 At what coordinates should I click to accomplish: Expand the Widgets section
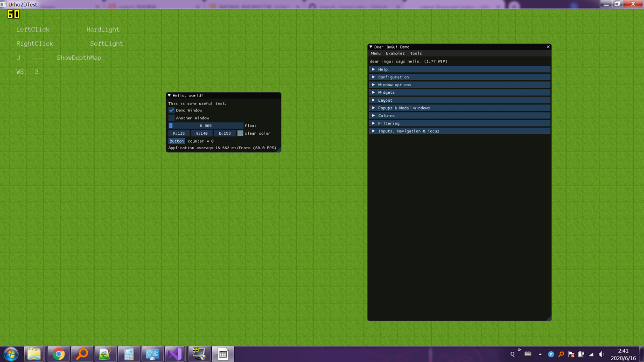click(x=459, y=92)
